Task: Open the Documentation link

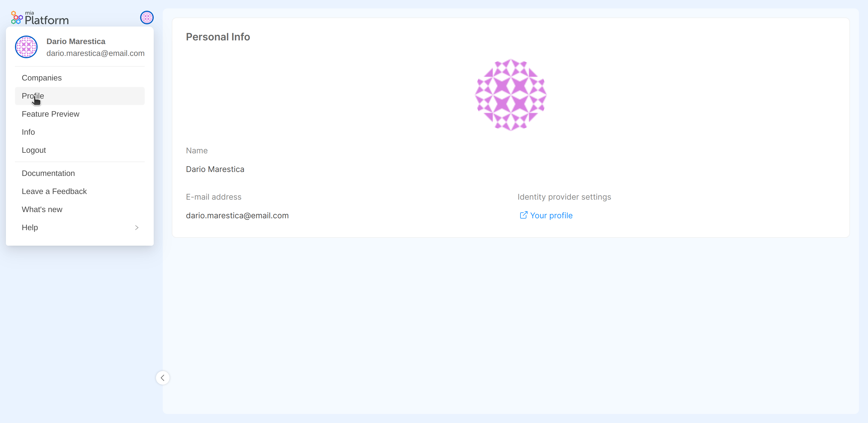Action: tap(48, 173)
